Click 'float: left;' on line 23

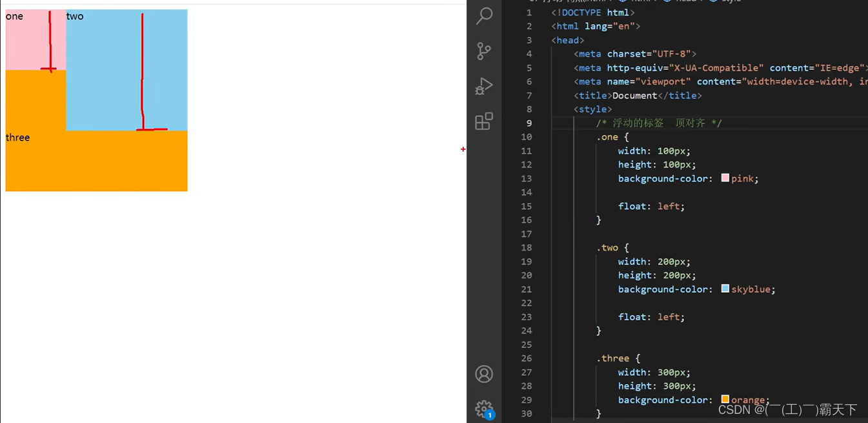pyautogui.click(x=651, y=316)
